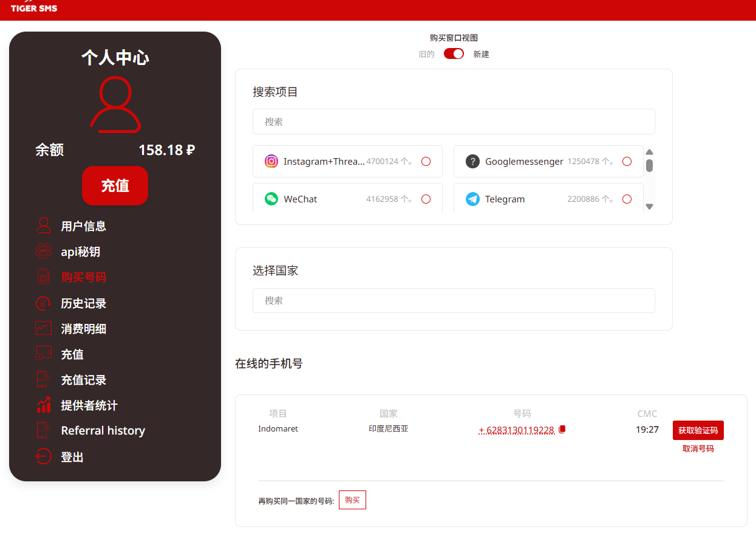
Task: Click the 用户信息 person icon
Action: coord(43,225)
